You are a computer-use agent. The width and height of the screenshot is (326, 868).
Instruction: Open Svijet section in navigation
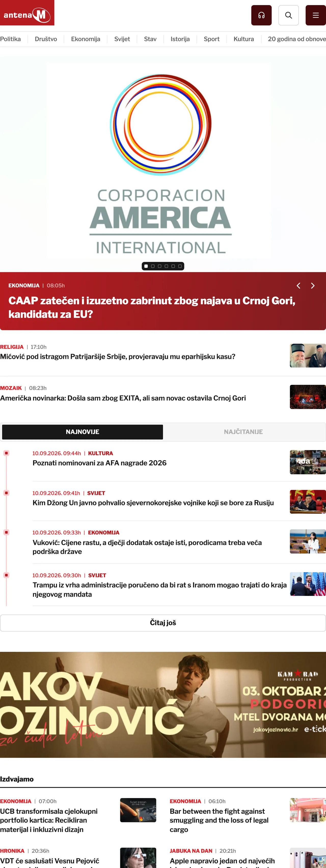(122, 39)
